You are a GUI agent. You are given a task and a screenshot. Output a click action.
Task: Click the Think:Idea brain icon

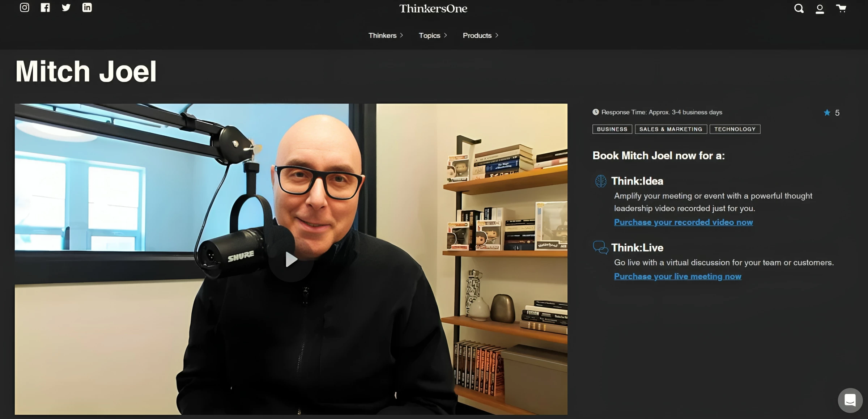(x=601, y=181)
